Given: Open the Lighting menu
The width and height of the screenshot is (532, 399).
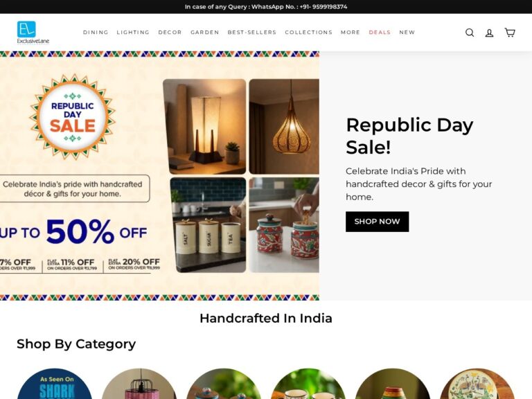Looking at the screenshot, I should [x=133, y=33].
